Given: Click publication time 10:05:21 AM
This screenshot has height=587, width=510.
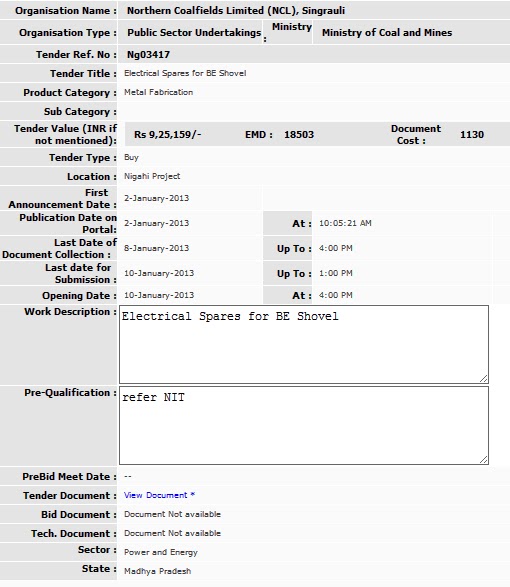Looking at the screenshot, I should click(345, 223).
